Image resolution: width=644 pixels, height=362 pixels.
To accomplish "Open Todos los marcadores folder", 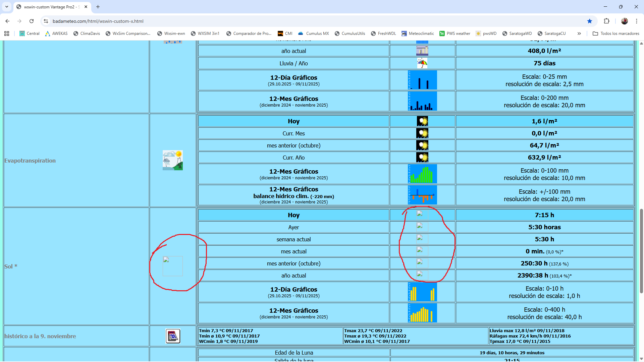I will tap(616, 34).
